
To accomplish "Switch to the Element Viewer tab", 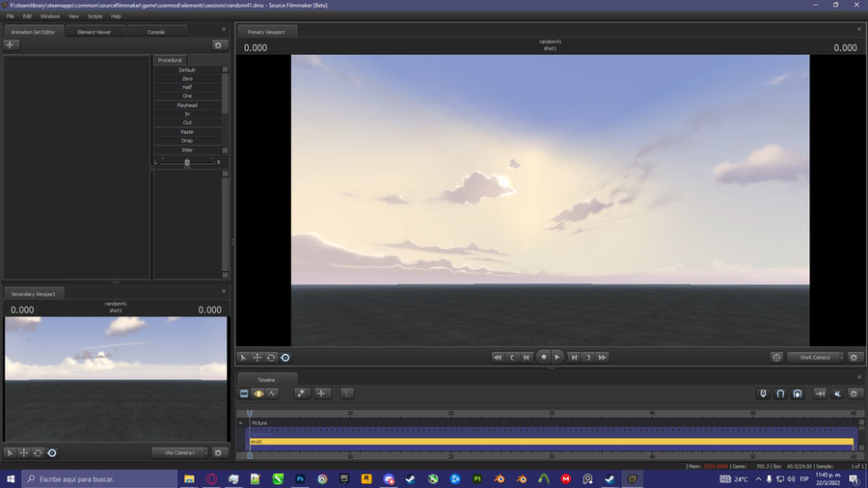I will pyautogui.click(x=94, y=32).
